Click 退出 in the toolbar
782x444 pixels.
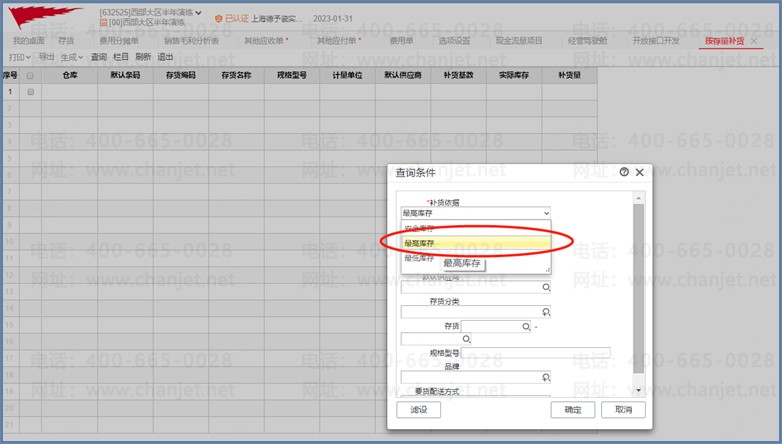(165, 57)
